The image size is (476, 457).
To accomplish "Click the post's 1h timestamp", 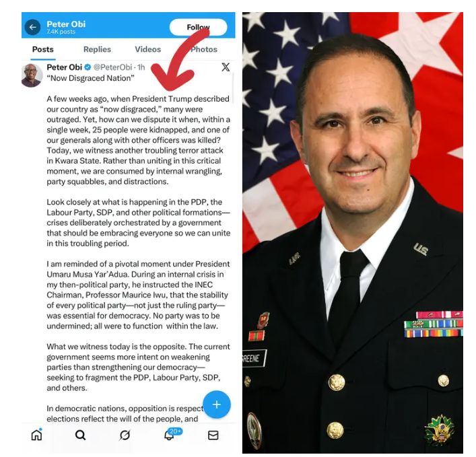I will pyautogui.click(x=141, y=67).
